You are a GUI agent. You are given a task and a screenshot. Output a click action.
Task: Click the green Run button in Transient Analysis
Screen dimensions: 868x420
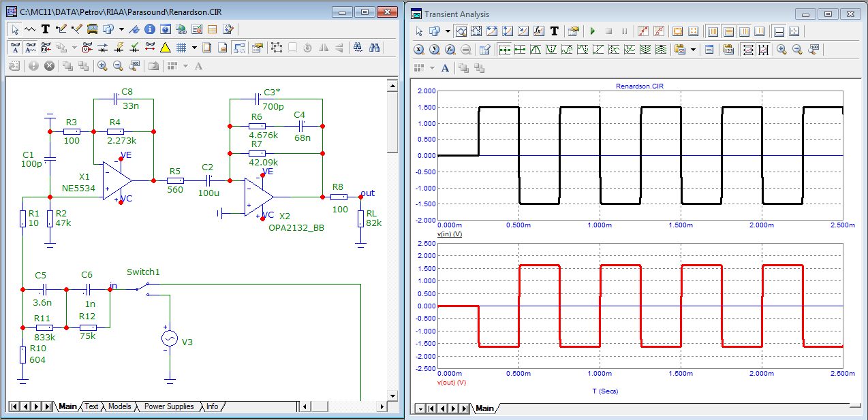point(593,31)
